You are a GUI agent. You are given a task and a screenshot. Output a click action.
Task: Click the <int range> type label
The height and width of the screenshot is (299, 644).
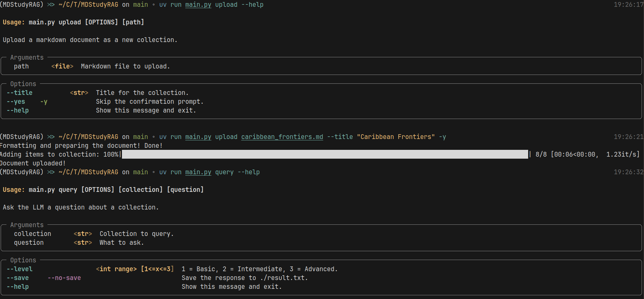click(117, 269)
